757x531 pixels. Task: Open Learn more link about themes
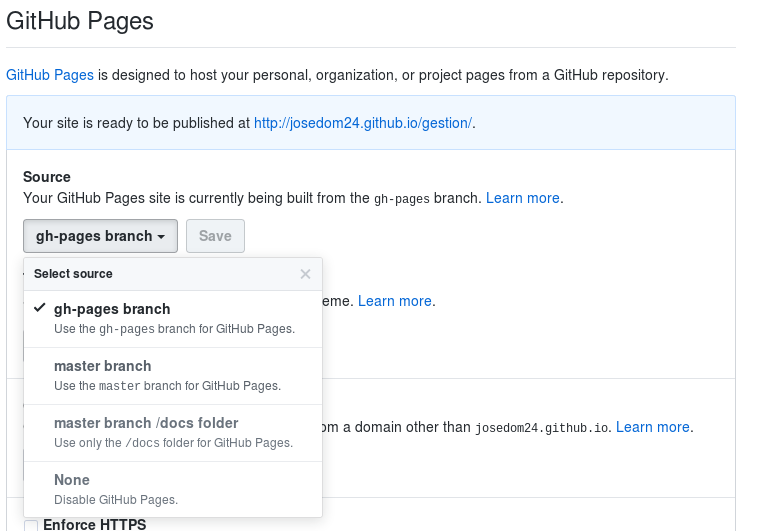click(x=395, y=301)
